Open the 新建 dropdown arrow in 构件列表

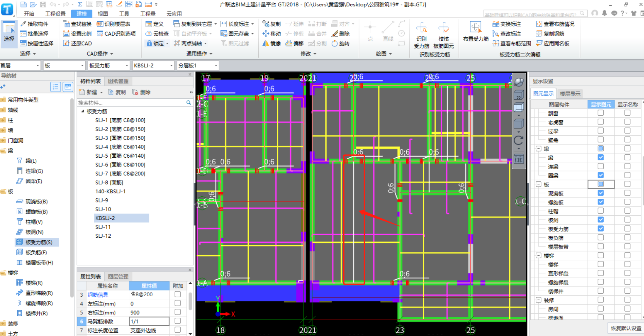pyautogui.click(x=101, y=93)
